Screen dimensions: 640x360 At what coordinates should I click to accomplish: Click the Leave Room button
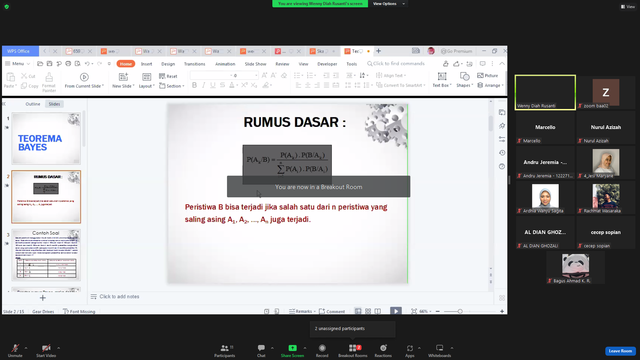[620, 351]
